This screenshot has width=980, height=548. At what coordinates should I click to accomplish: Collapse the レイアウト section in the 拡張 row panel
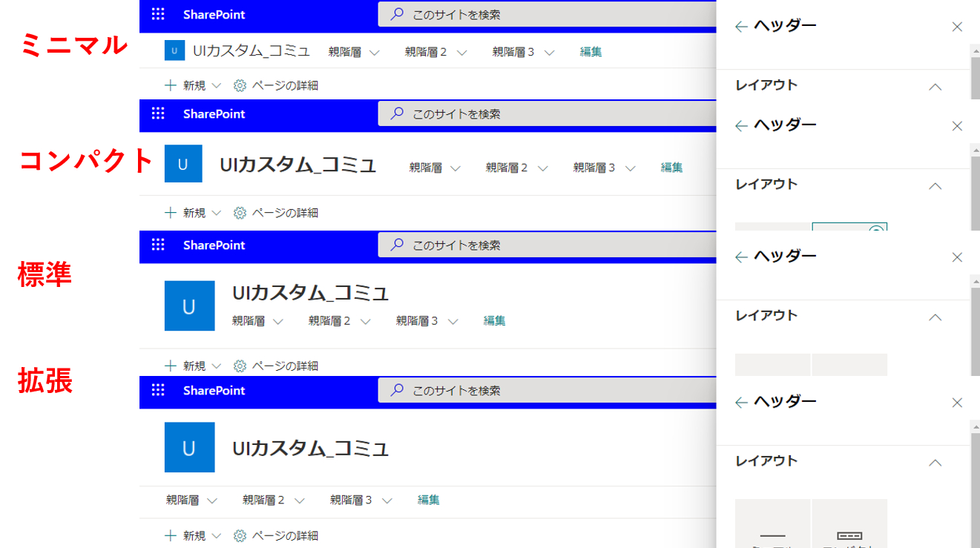coord(935,463)
